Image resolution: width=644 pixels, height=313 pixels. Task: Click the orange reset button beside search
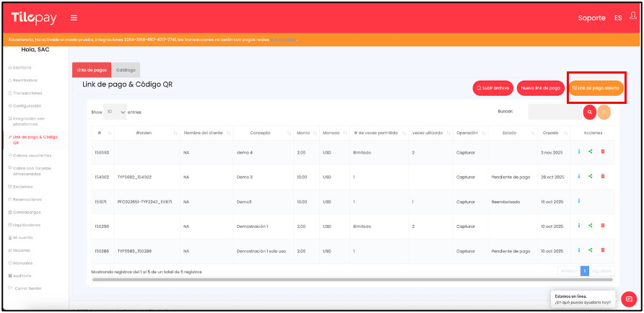(x=604, y=112)
